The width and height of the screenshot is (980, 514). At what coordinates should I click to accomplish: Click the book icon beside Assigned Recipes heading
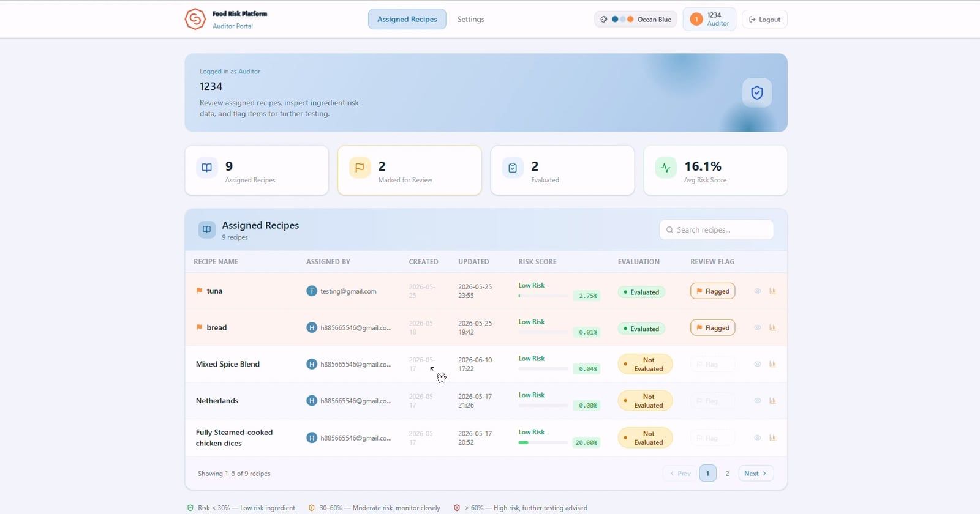pos(206,229)
